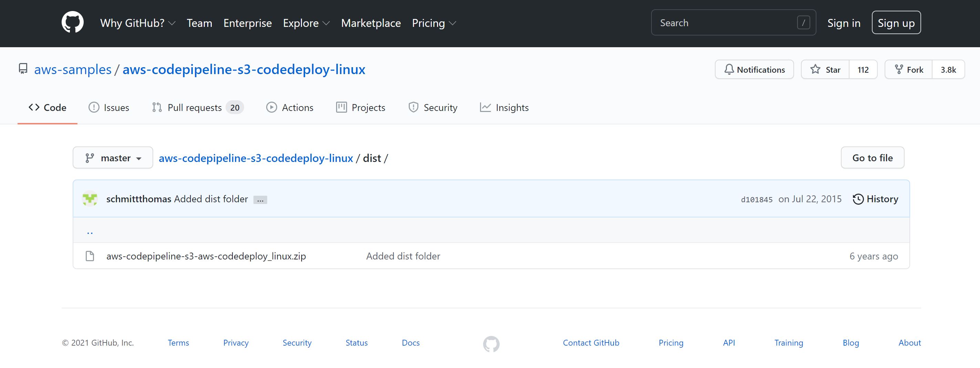Open the master branch selector
Viewport: 980px width, 368px height.
pos(113,157)
